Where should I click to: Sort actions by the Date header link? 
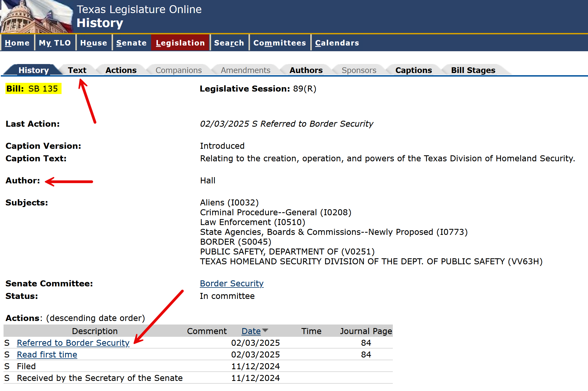click(x=251, y=331)
